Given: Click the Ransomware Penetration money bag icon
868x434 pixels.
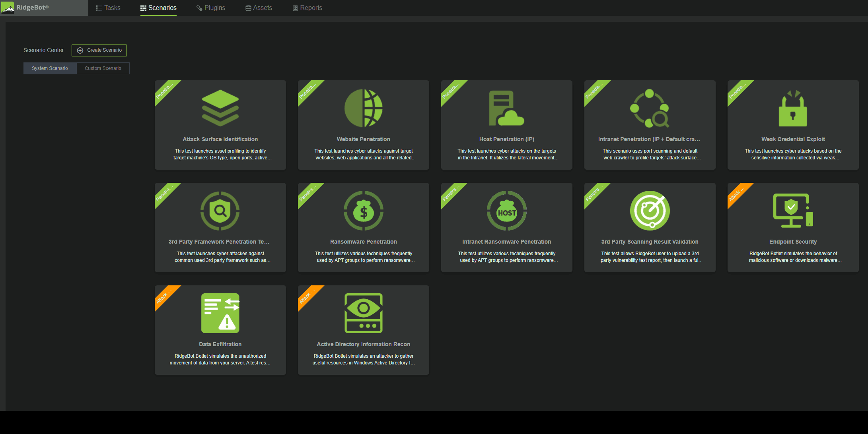Looking at the screenshot, I should click(x=364, y=211).
